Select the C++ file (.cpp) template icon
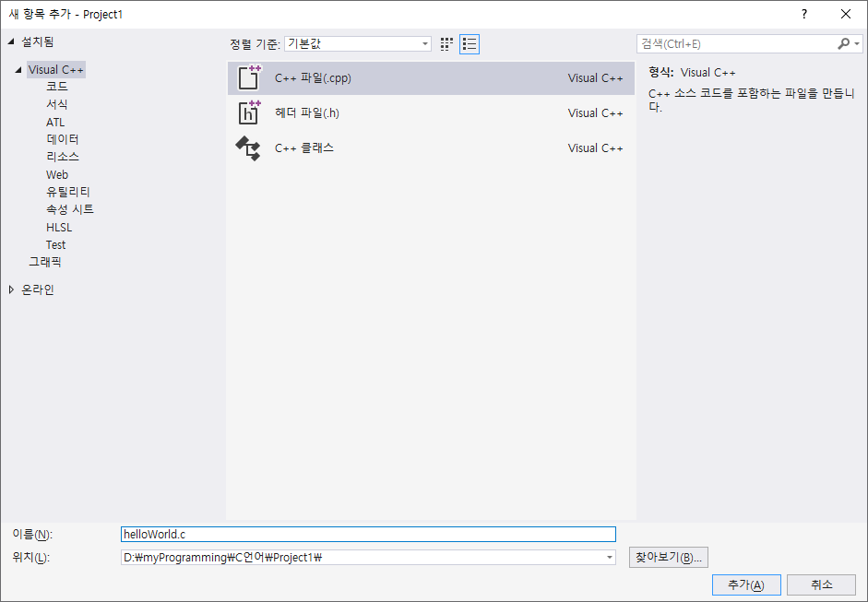Image resolution: width=868 pixels, height=602 pixels. pos(248,78)
